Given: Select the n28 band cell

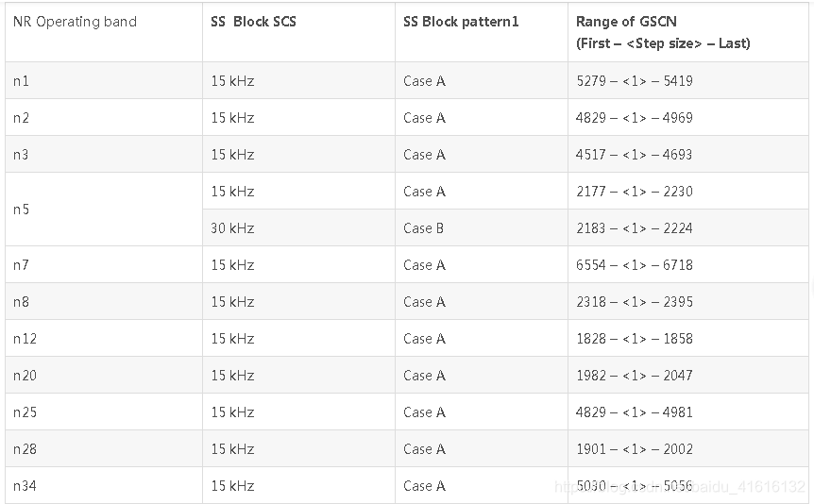Looking at the screenshot, I should (25, 449).
